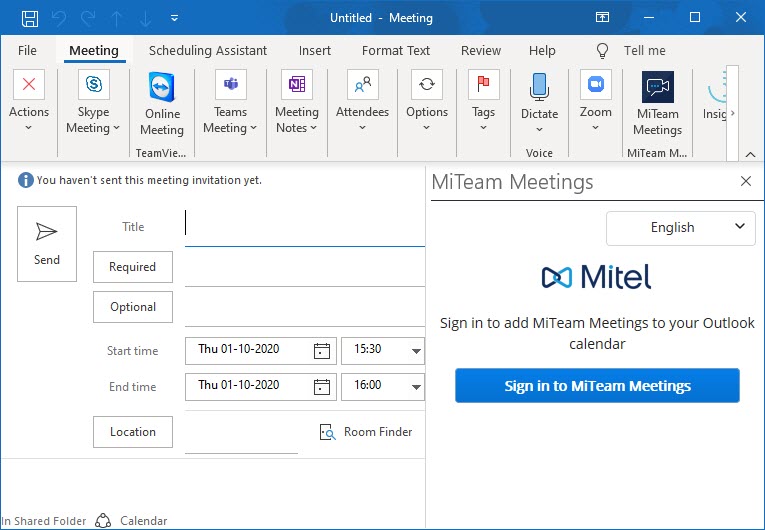Screen dimensions: 765x530
Task: Open the 15:30 start time dropdown
Action: (416, 351)
